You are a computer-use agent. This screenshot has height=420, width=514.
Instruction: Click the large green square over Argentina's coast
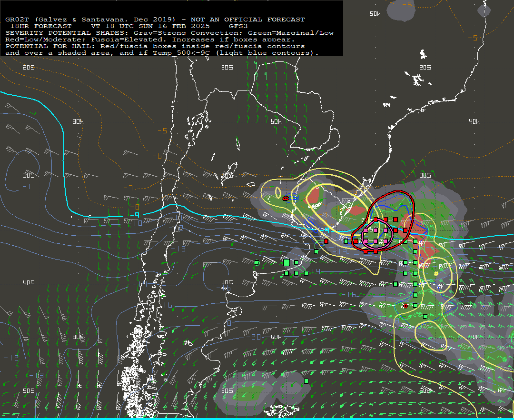287,262
